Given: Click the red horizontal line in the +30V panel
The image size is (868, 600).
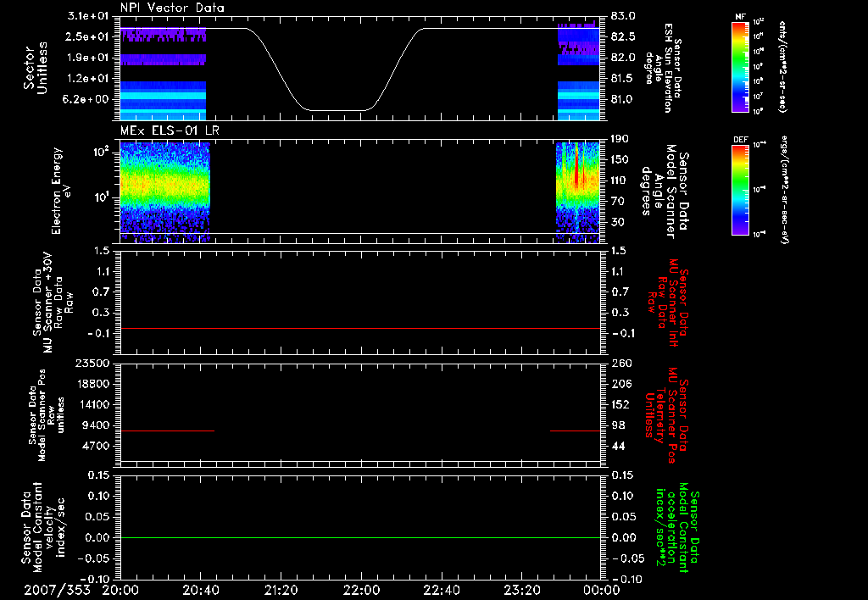Looking at the screenshot, I should (x=359, y=328).
